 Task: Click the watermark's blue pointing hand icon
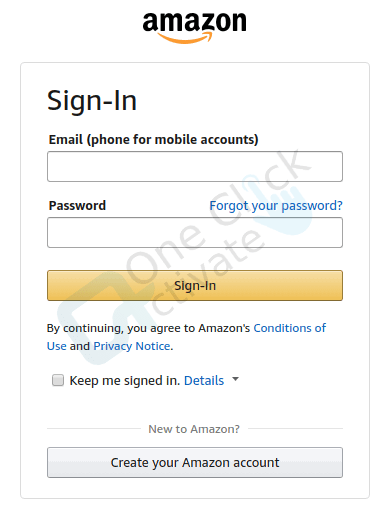click(x=282, y=205)
